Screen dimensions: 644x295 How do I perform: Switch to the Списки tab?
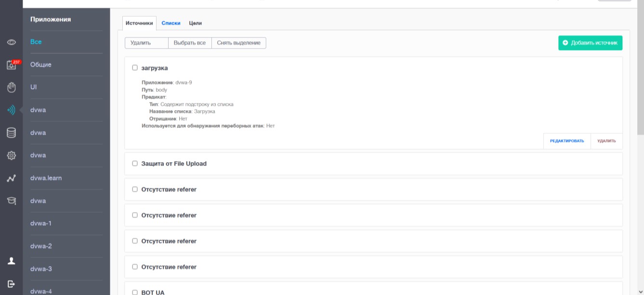coord(171,23)
